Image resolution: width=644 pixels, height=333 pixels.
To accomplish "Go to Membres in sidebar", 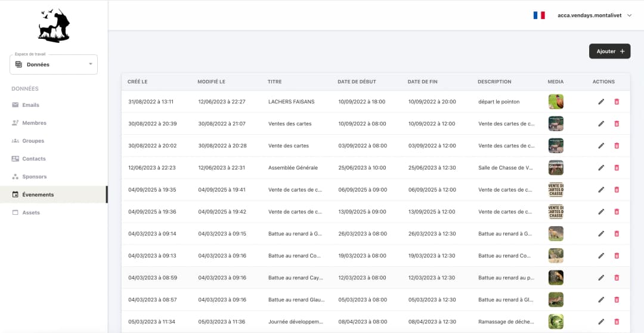I will click(34, 123).
